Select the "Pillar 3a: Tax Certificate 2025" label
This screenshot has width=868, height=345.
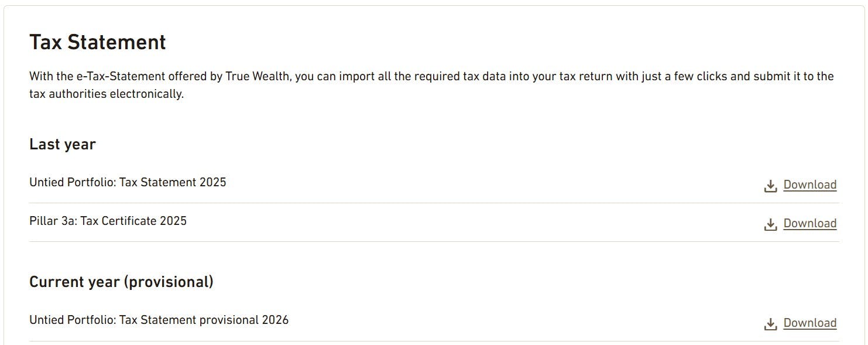(x=108, y=221)
